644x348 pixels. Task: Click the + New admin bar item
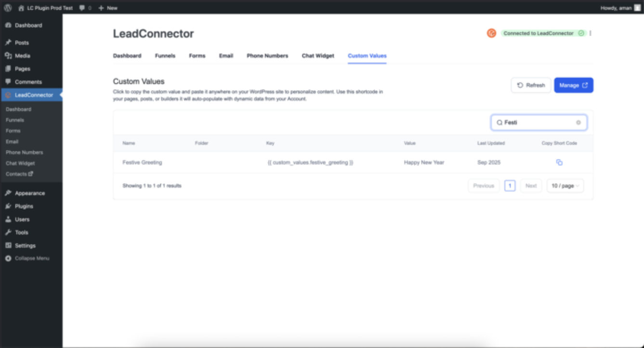(x=108, y=8)
